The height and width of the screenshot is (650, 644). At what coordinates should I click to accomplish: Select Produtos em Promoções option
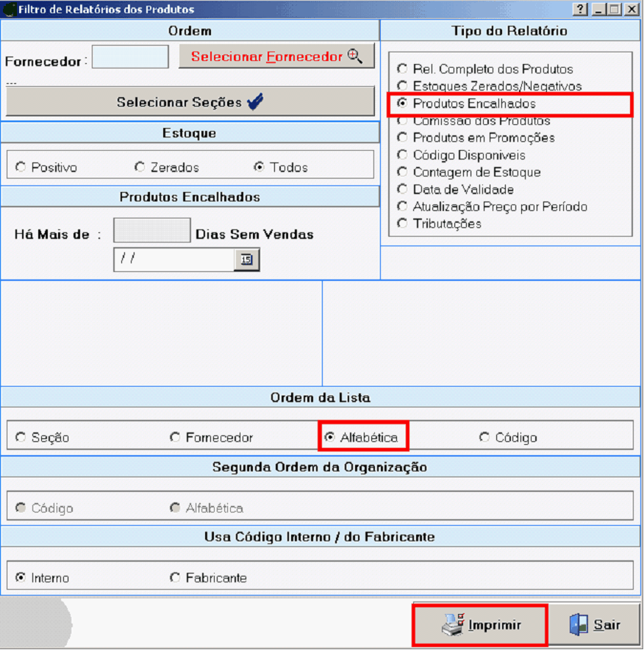pyautogui.click(x=402, y=137)
